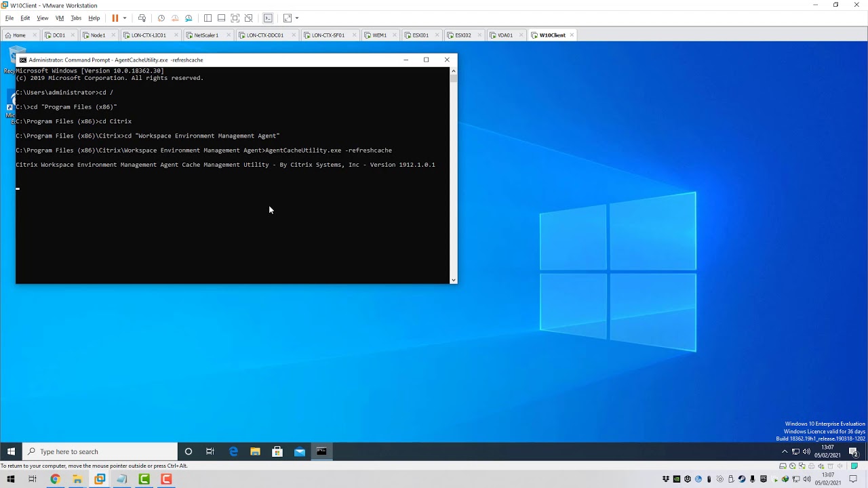Click the guest volume tray icon
This screenshot has height=488, width=868.
tap(806, 451)
